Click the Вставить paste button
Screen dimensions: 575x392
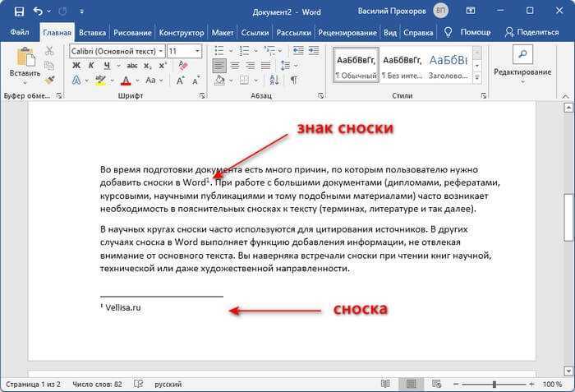point(25,65)
